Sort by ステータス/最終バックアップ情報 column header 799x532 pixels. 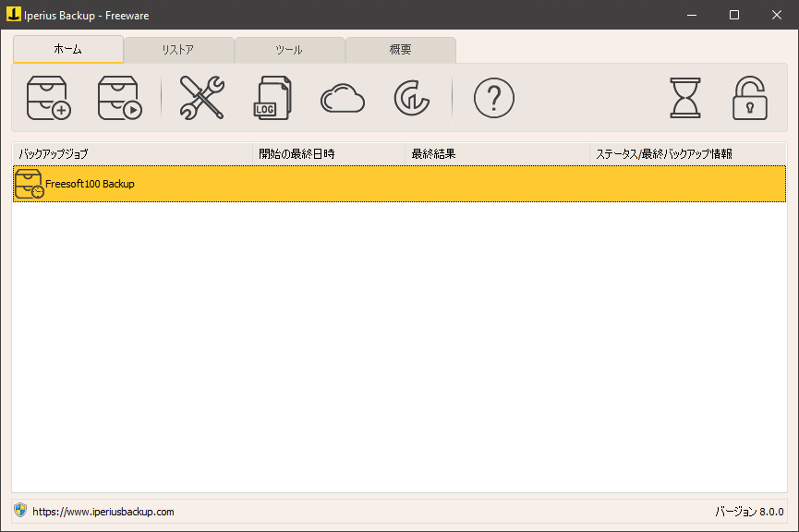pyautogui.click(x=688, y=154)
